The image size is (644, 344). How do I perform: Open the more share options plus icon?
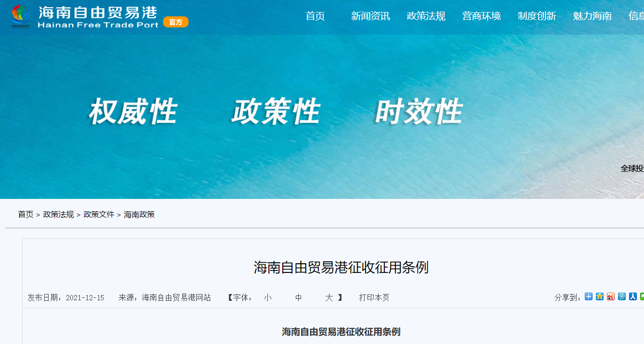[x=589, y=296]
